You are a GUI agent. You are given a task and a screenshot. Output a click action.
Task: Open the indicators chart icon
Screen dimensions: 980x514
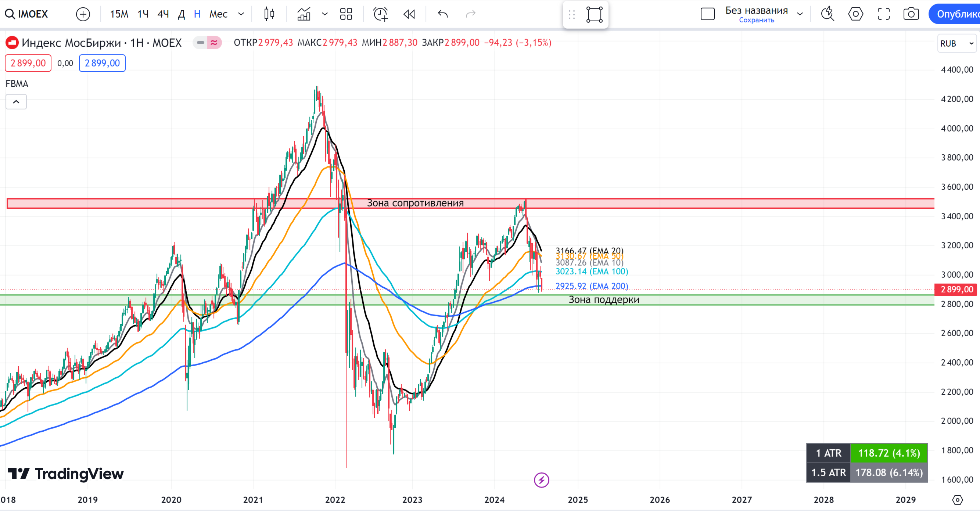point(304,14)
